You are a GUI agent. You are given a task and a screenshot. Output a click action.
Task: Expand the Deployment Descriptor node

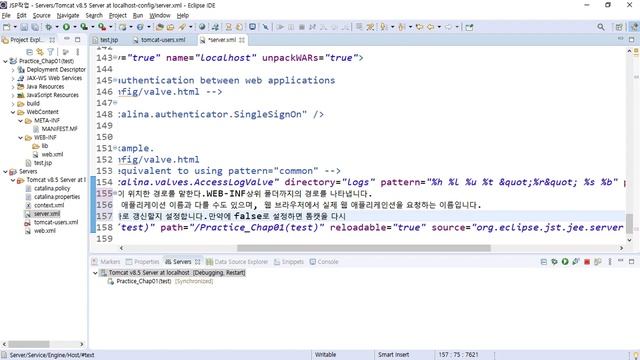tap(13, 70)
